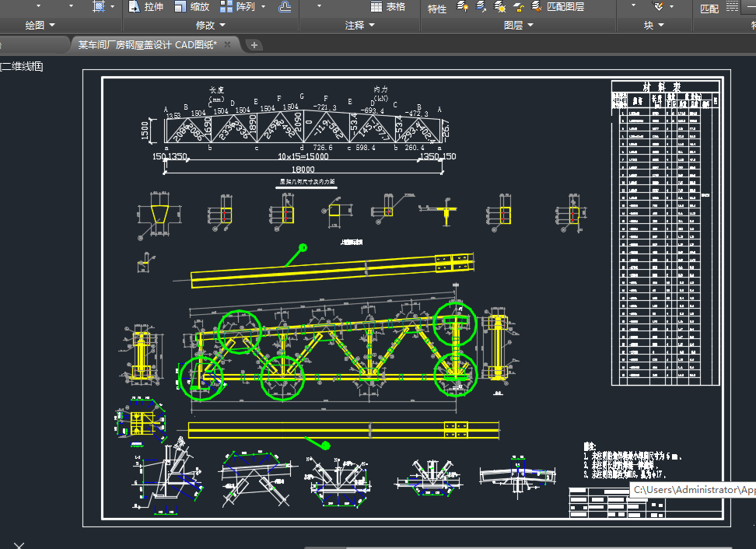Close the 某车间厂房钢屋盖设计 CAD图纸 tab
Screen dimensions: 756x549
228,44
